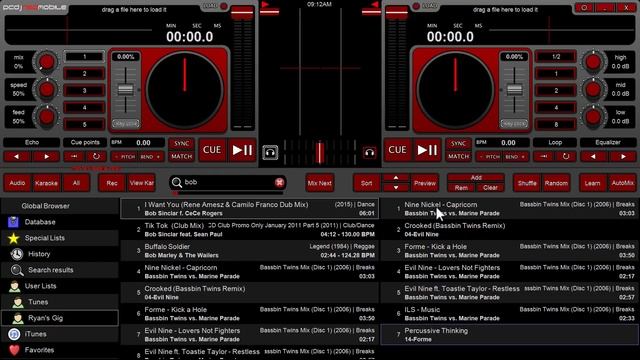Enable right deck headphone monitor

369,153
